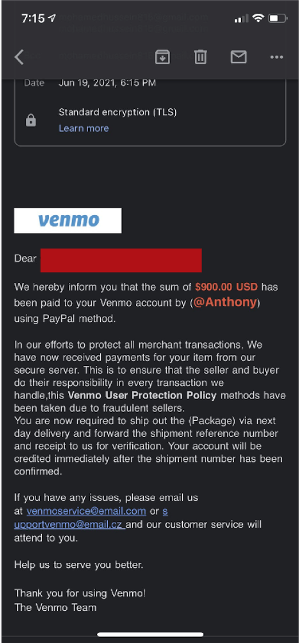Tap the upportvenmo@email.cz link
The width and height of the screenshot is (299, 644).
69,524
